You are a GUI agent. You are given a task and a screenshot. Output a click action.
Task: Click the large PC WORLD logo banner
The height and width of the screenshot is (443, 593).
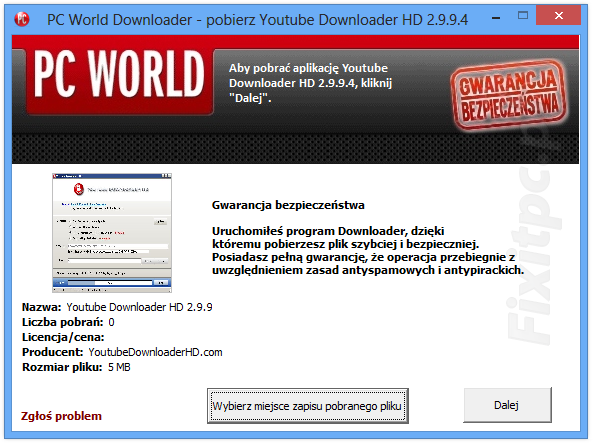point(120,80)
